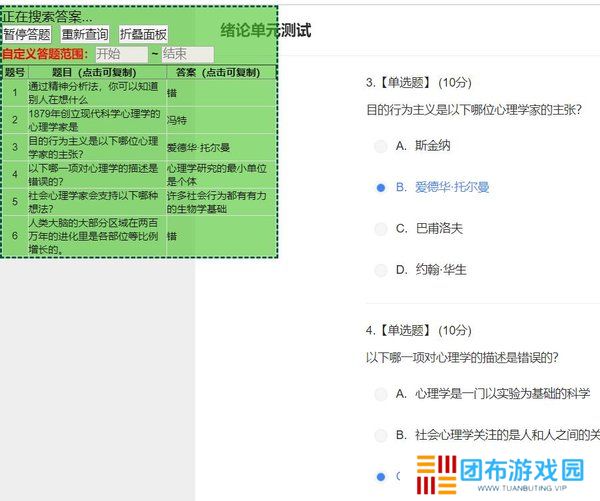The image size is (600, 501).
Task: Choose option C 巴甫洛夫
Action: (x=381, y=229)
